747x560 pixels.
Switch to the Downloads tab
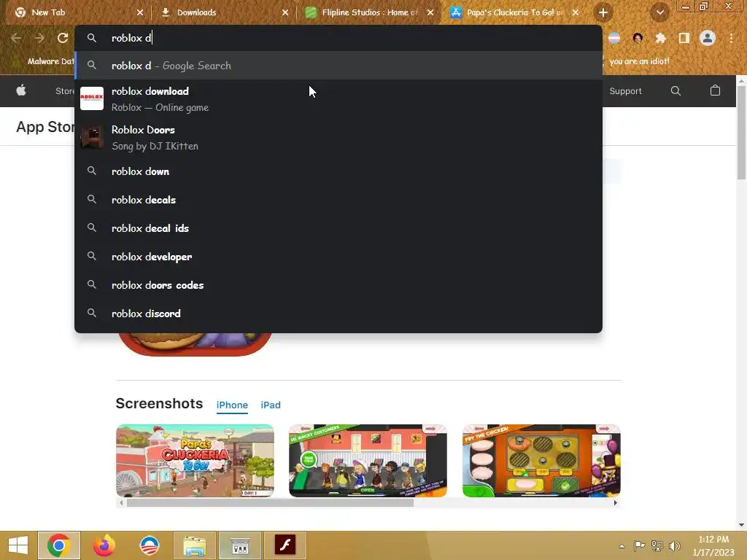(x=224, y=12)
